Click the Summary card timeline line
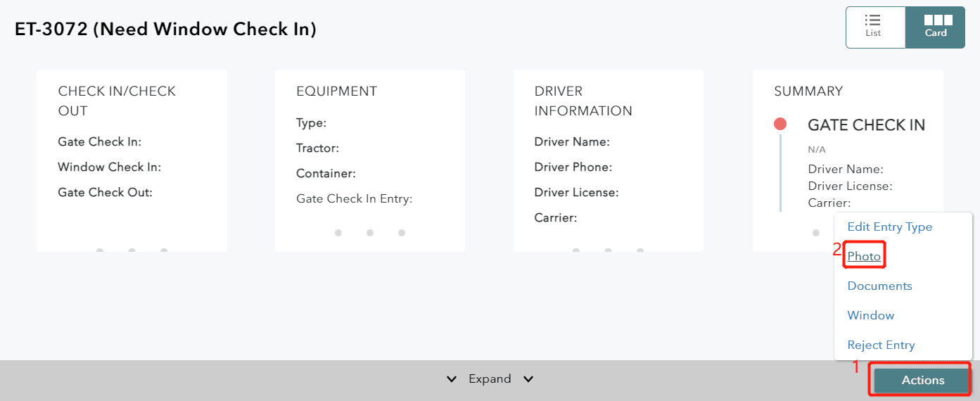This screenshot has height=401, width=980. click(780, 172)
